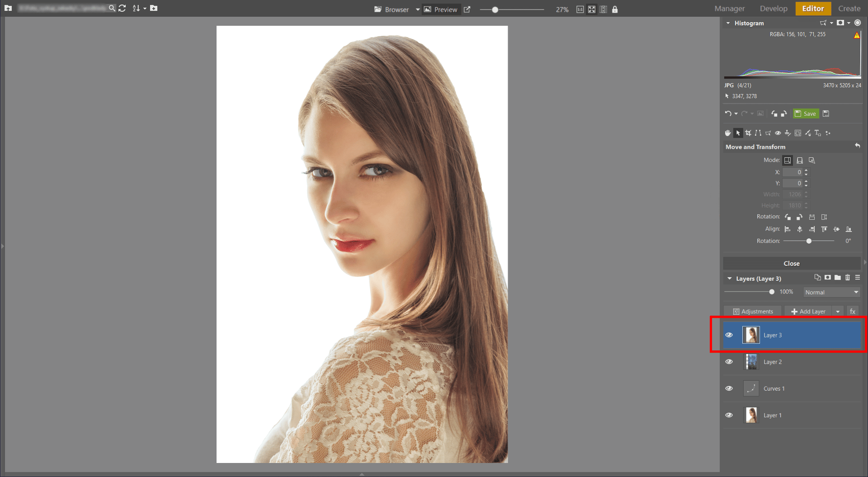Viewport: 868px width, 477px height.
Task: Select third skew Mode button
Action: point(812,160)
